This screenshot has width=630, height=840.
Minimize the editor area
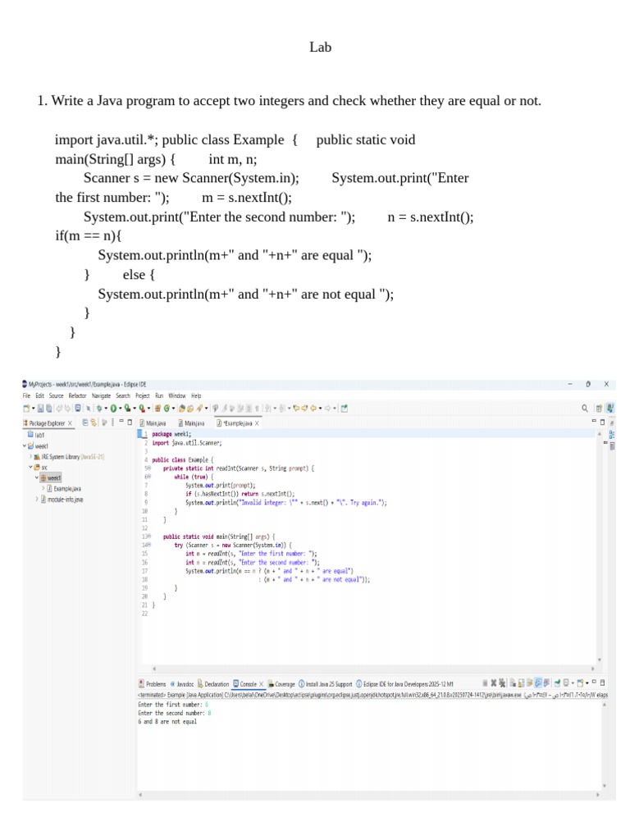tap(594, 422)
